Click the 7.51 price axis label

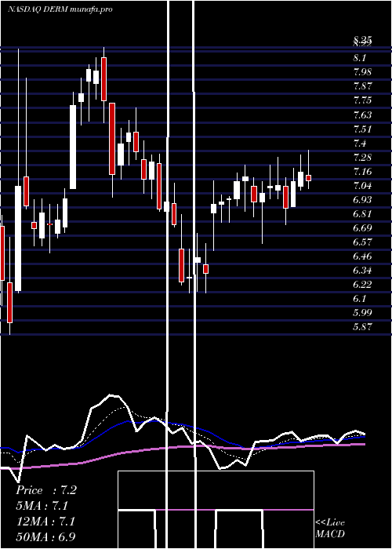pos(362,129)
